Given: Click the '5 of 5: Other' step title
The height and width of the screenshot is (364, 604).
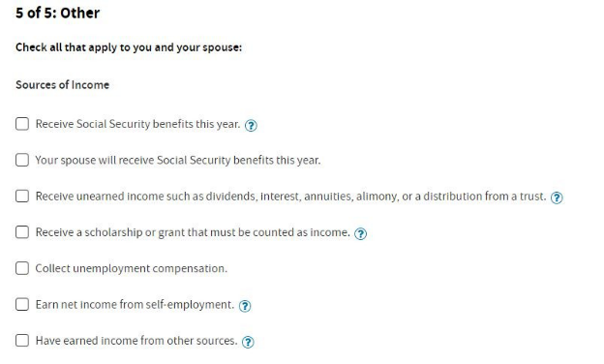Looking at the screenshot, I should tap(57, 13).
